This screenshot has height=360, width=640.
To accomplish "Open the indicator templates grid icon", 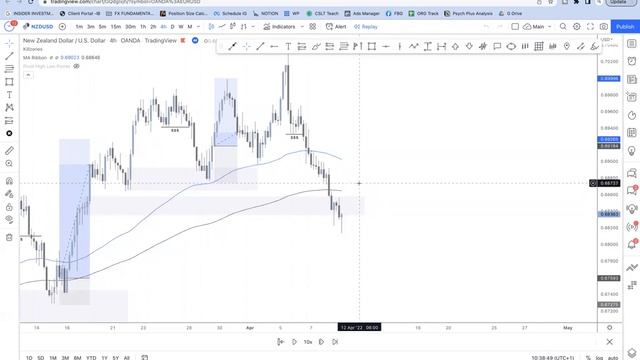I will tap(313, 27).
